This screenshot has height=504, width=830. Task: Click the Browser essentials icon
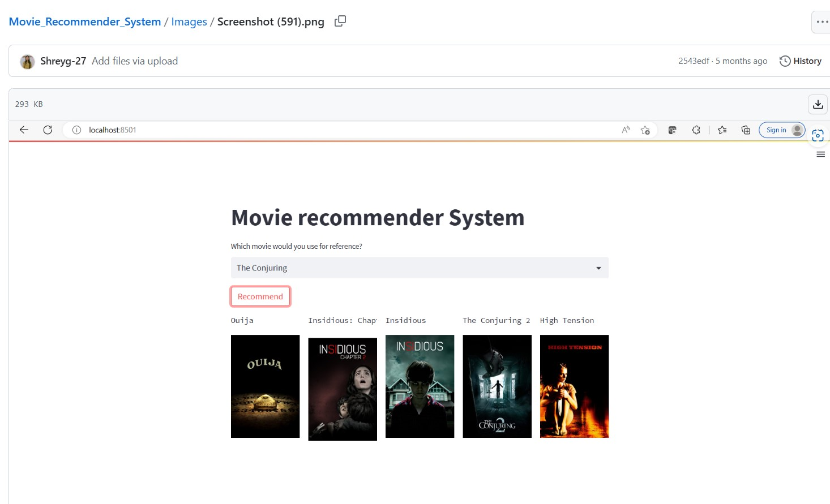[696, 130]
